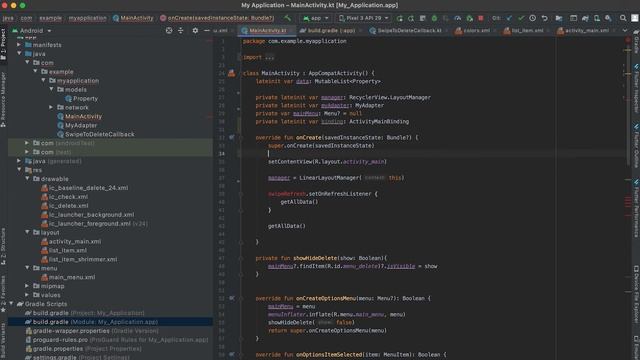Toggle the Flutter Outline side panel
This screenshot has height=360, width=640.
point(636,146)
